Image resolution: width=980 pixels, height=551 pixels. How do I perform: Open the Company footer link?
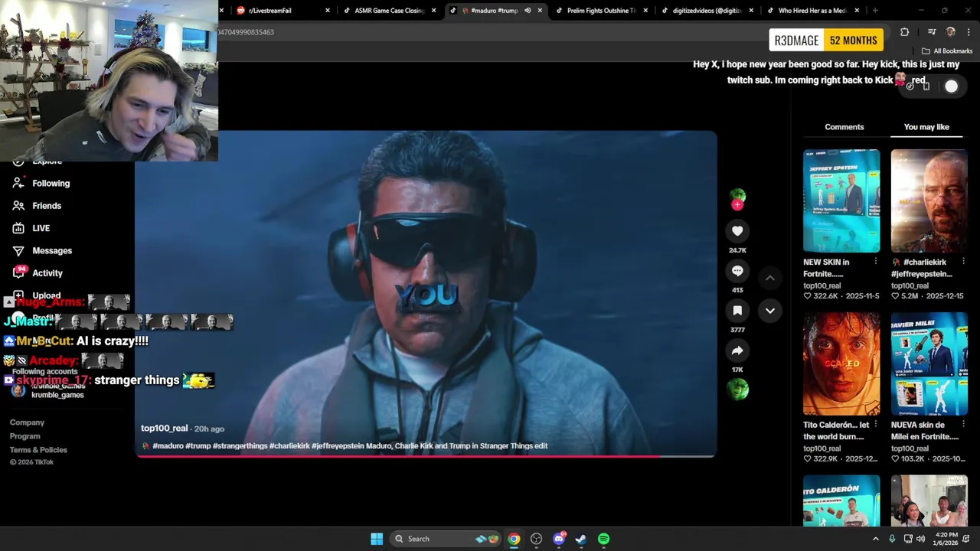point(27,422)
